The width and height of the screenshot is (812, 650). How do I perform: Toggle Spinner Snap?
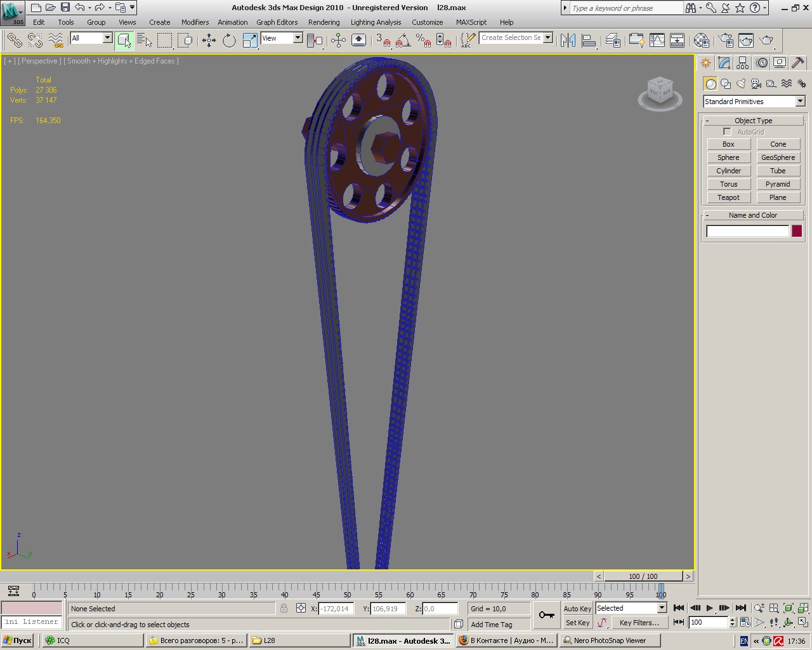click(444, 41)
